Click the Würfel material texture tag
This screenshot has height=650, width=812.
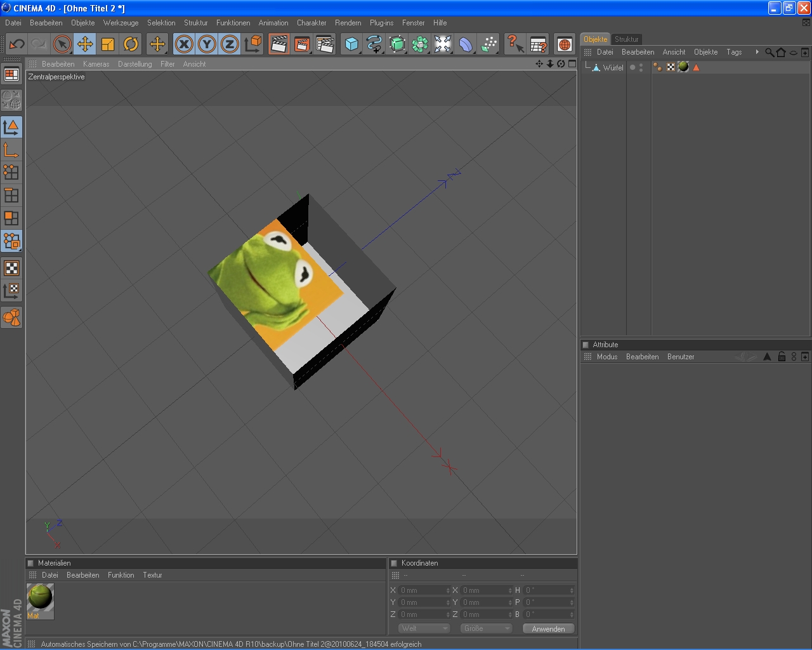pos(683,67)
